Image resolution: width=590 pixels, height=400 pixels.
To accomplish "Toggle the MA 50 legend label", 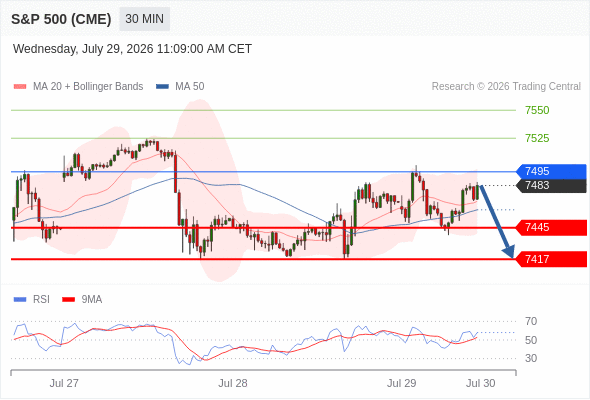I will (x=190, y=87).
